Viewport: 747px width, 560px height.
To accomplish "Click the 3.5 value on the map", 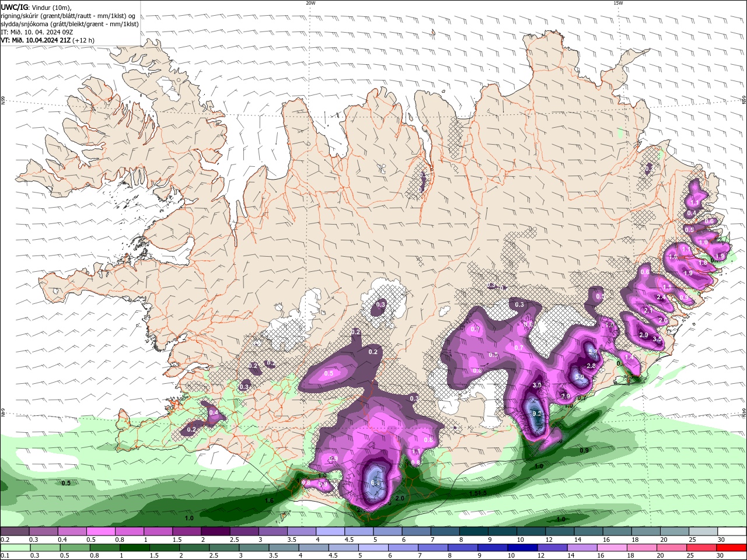I will [x=657, y=339].
